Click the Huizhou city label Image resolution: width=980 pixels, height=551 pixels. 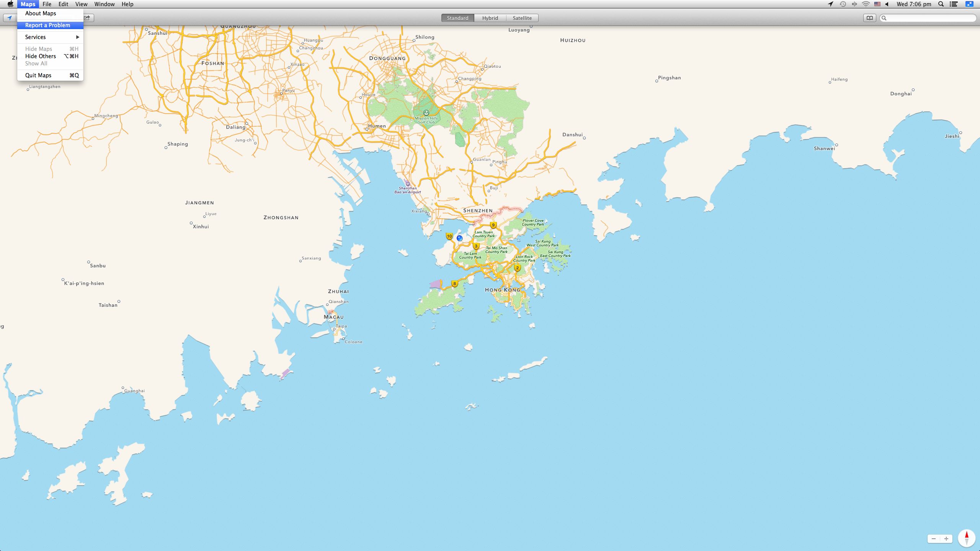point(573,40)
